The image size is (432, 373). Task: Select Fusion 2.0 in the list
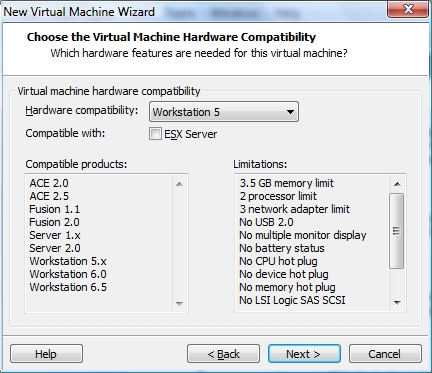tap(54, 222)
